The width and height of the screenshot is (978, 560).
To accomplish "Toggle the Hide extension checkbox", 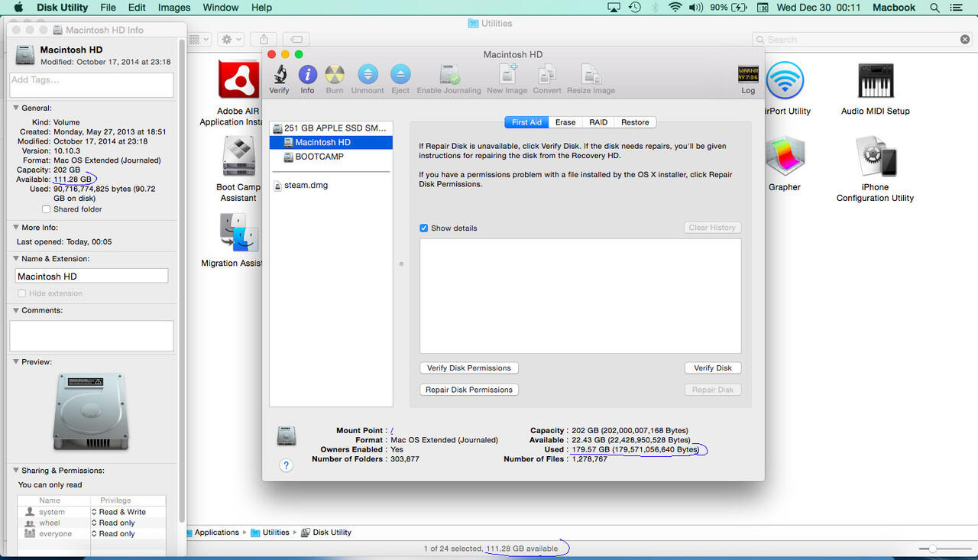I will [21, 293].
